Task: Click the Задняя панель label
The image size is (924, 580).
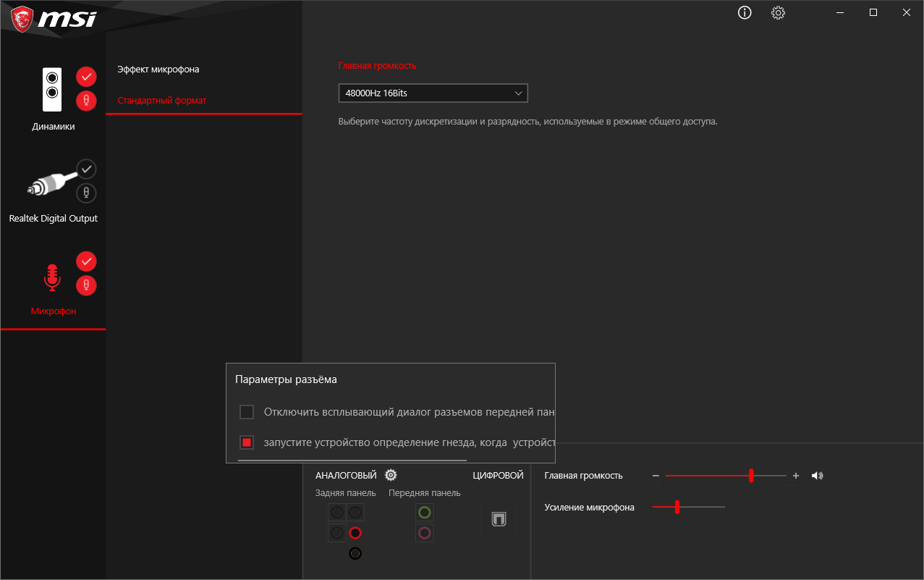Action: click(x=346, y=493)
